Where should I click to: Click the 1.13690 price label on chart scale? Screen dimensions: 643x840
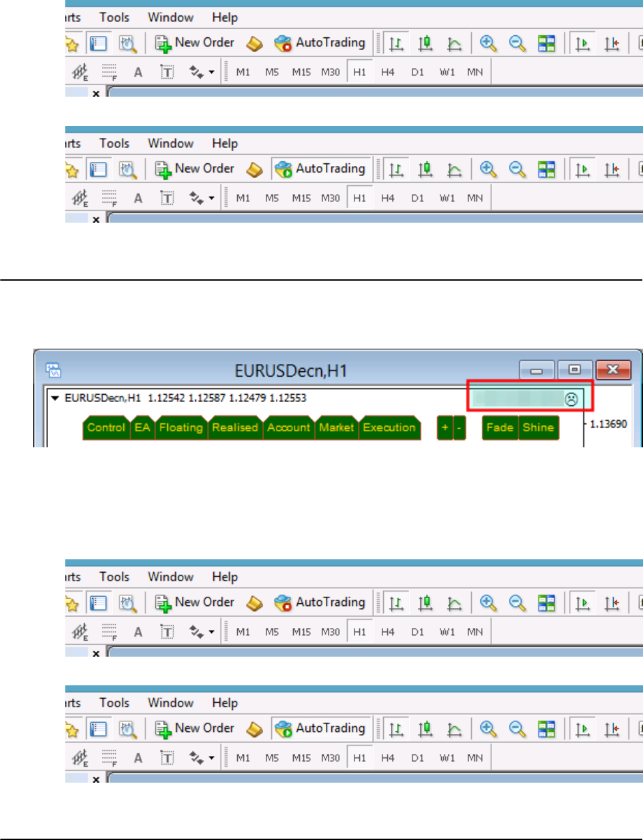tap(608, 424)
